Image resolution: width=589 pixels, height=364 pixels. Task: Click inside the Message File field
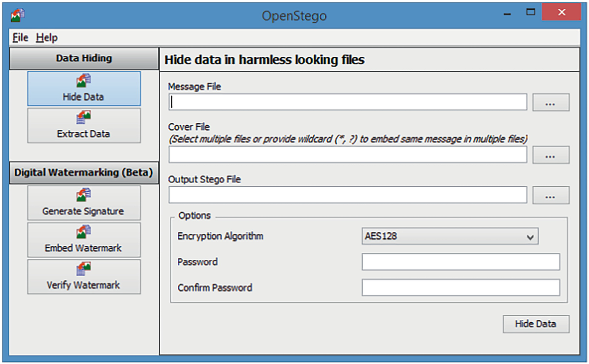coord(347,102)
